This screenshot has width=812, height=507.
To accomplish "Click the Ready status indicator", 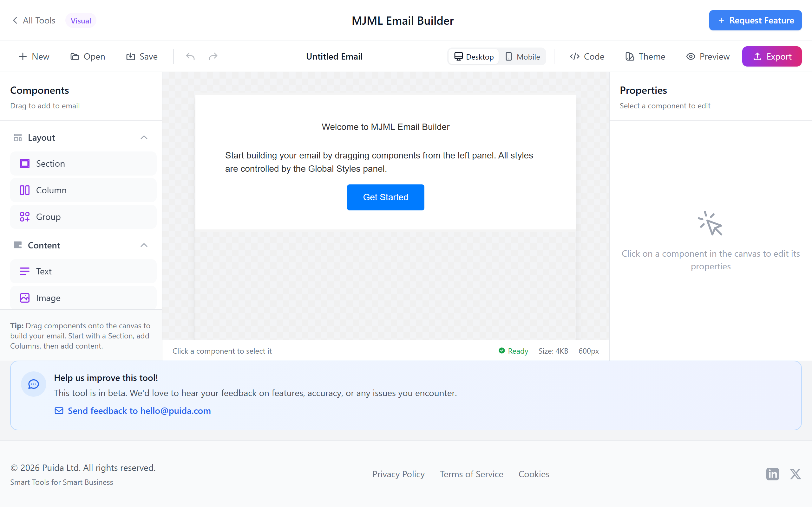I will pyautogui.click(x=513, y=351).
